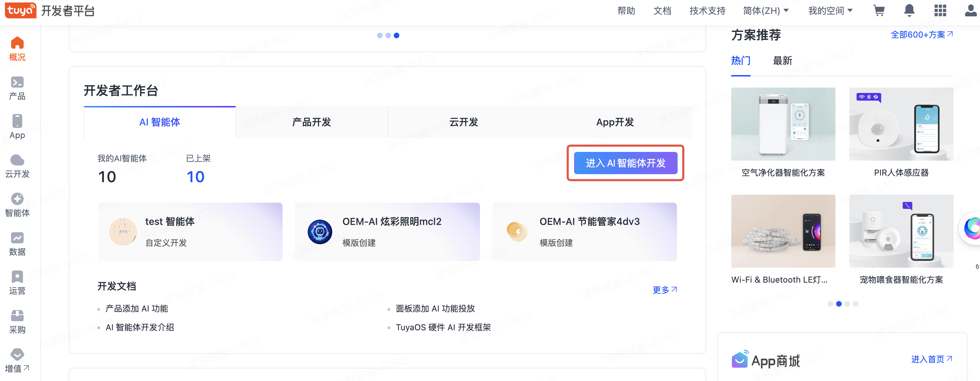Screen dimensions: 980x381
Task: Select the 热门 solutions tab
Action: (741, 60)
